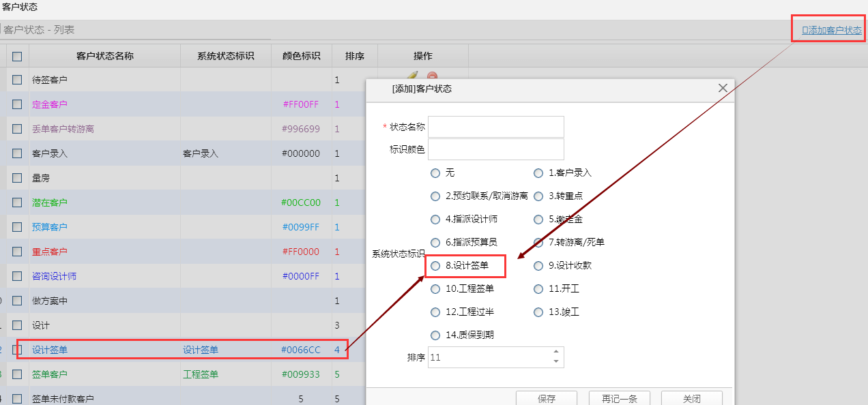Increase 排序 value with up arrow
868x405 pixels.
[x=555, y=352]
